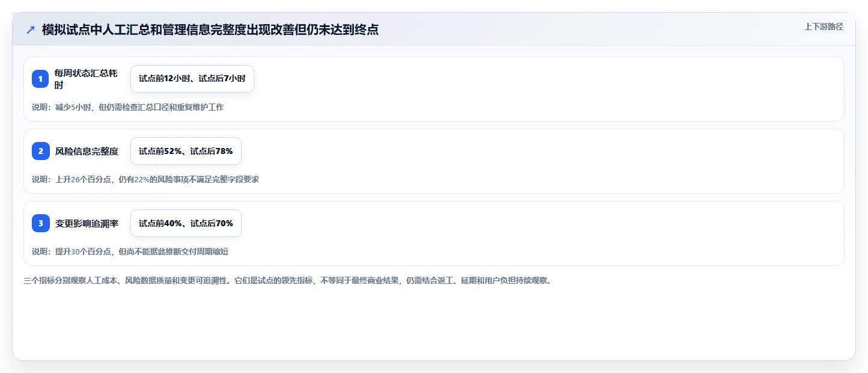Click the number 2 step badge
Image resolution: width=868 pixels, height=373 pixels.
coord(40,151)
